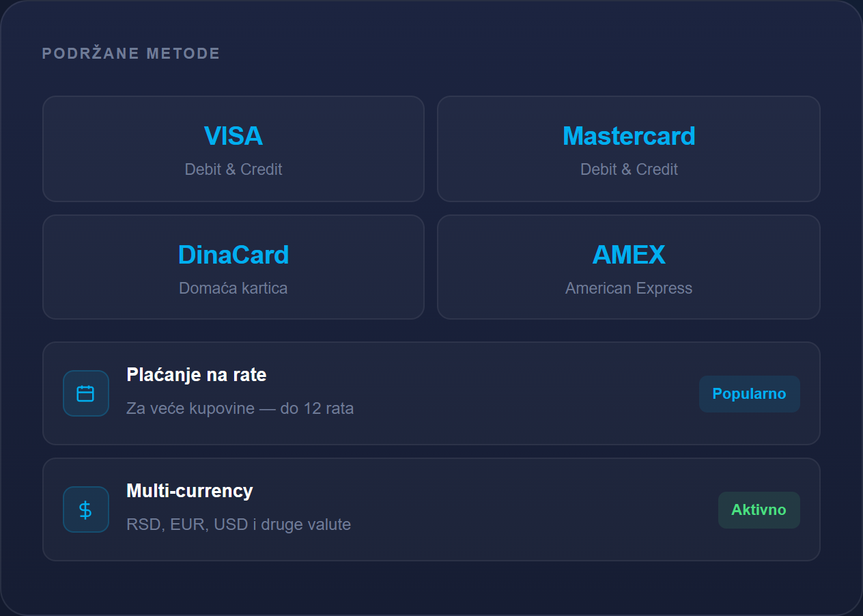Choose the Mastercard payment option
Image resolution: width=863 pixels, height=616 pixels.
click(x=629, y=149)
